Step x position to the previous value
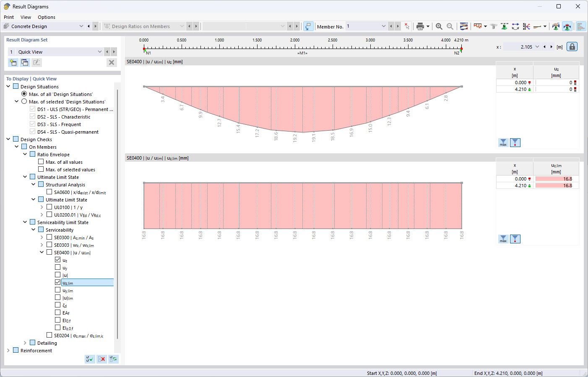The width and height of the screenshot is (588, 377). (544, 47)
